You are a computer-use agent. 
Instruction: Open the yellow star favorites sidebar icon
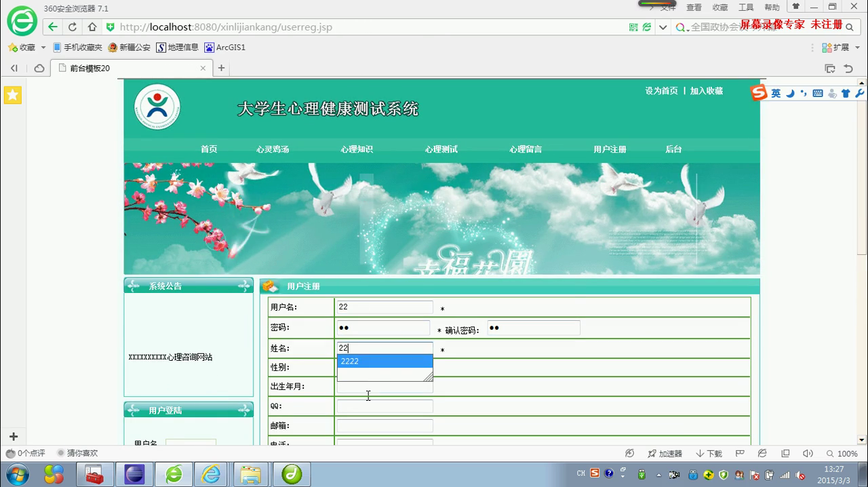[13, 95]
